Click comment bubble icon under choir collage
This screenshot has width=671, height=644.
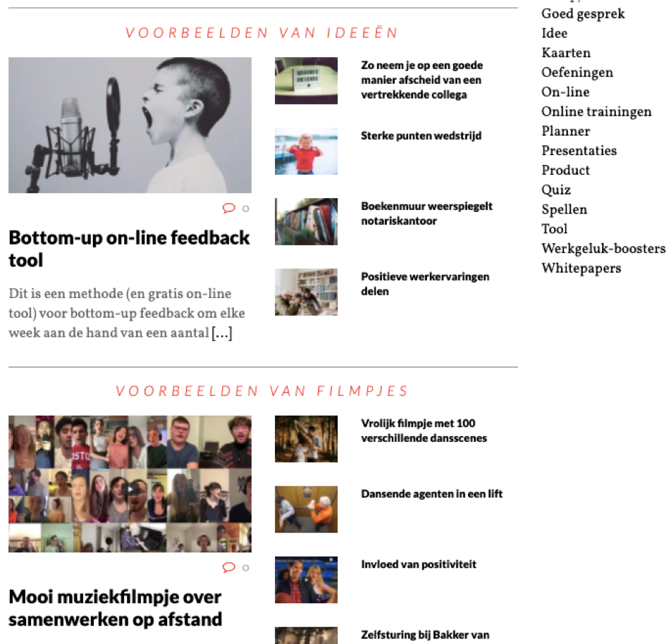click(229, 567)
